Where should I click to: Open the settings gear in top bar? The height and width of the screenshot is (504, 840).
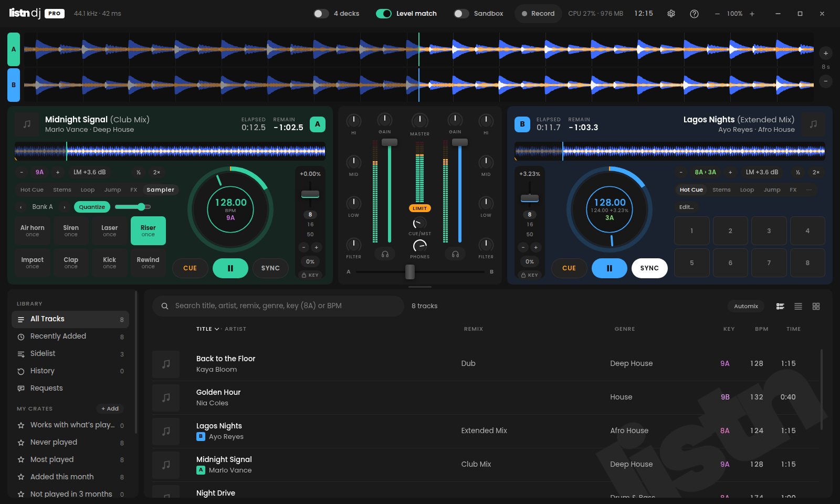point(671,14)
